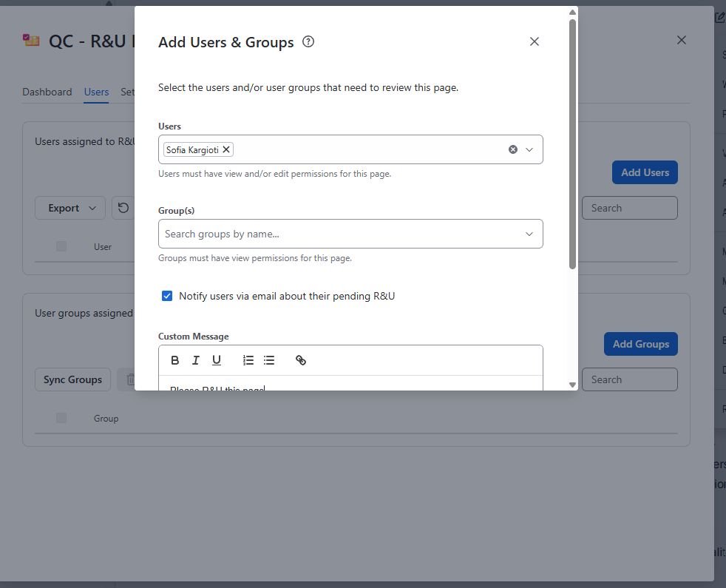This screenshot has height=588, width=726.
Task: Insert link in Custom Message
Action: [300, 360]
